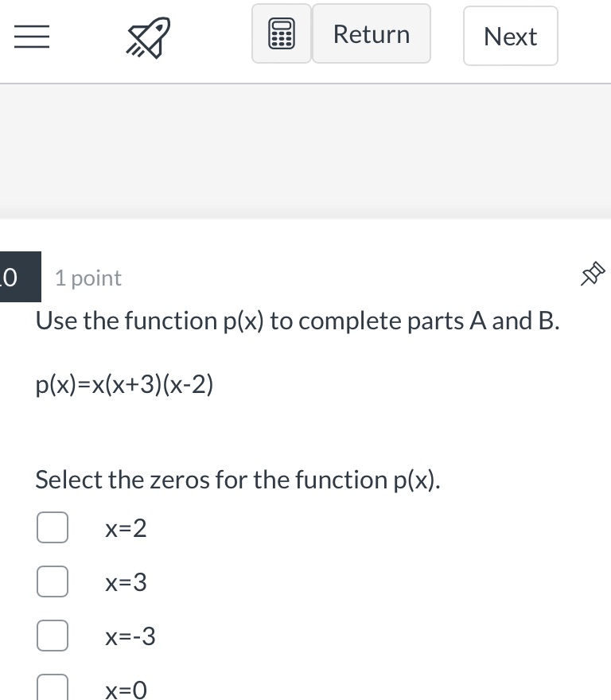Screen dimensions: 611x700
Task: Open the hamburger navigation menu
Action: tap(32, 37)
